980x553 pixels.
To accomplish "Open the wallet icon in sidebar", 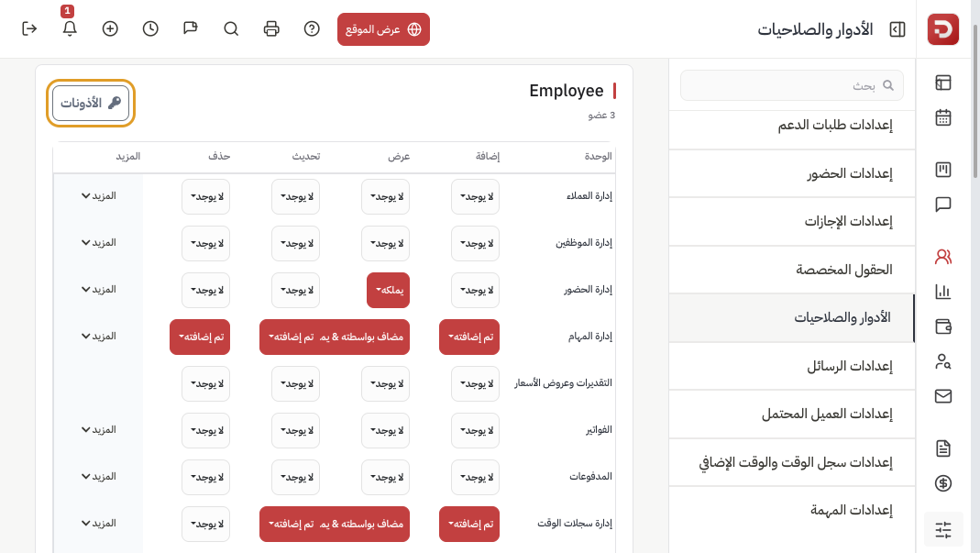I will pyautogui.click(x=943, y=326).
